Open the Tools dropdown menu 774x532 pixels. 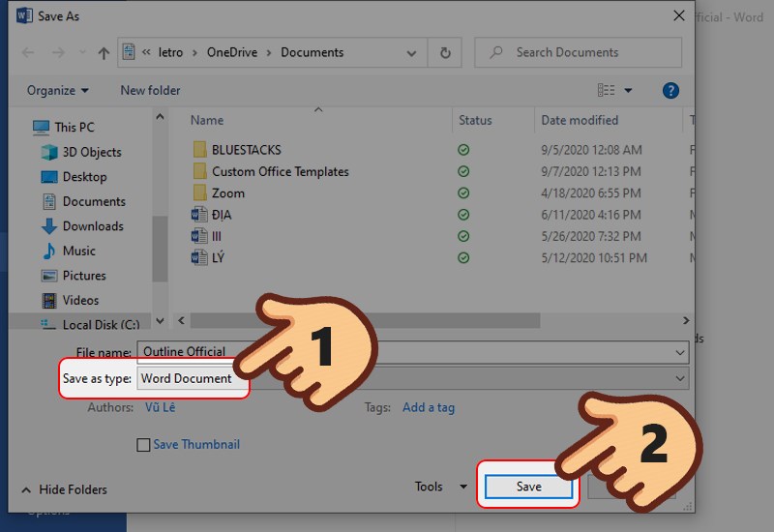[440, 488]
